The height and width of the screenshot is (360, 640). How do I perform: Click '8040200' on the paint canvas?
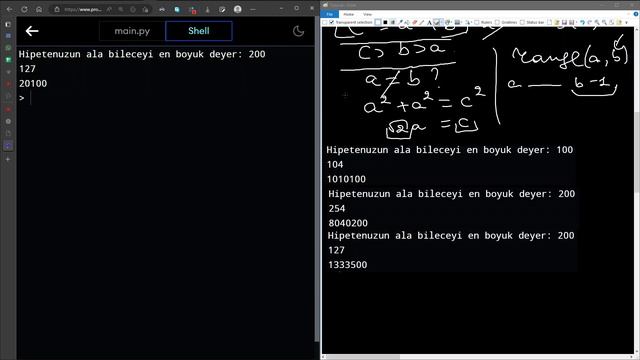(348, 223)
